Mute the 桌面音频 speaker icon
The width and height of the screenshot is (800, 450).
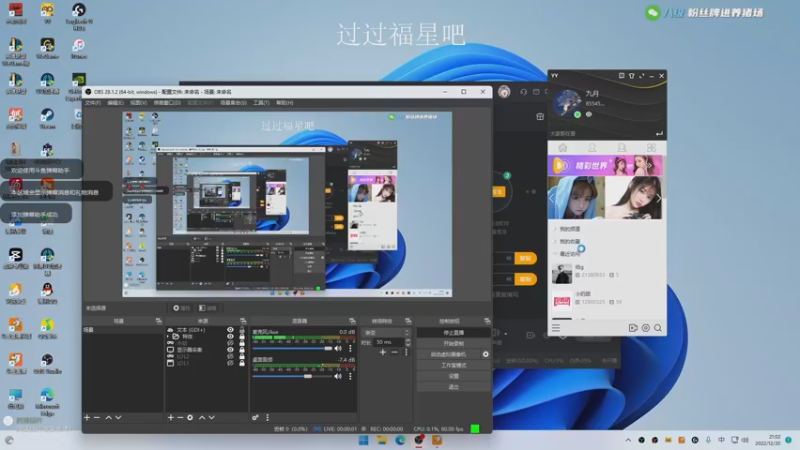click(338, 376)
